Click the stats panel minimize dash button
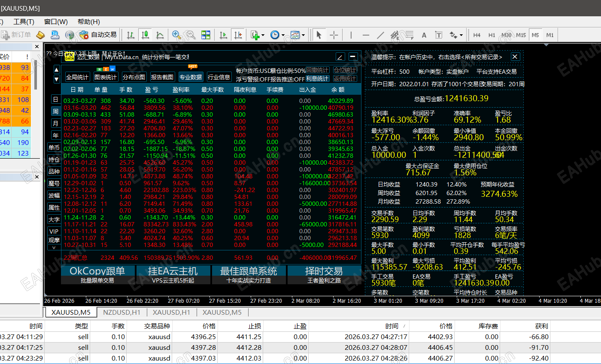This screenshot has width=601, height=364. click(x=353, y=57)
